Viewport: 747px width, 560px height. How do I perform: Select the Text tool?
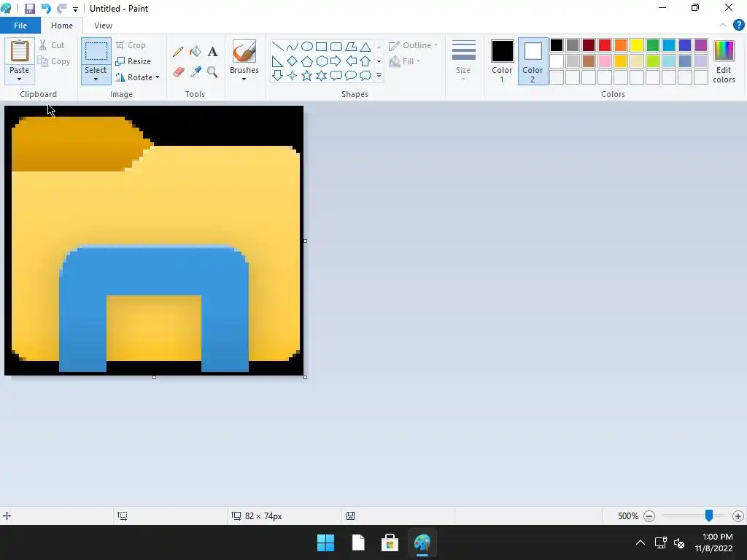[212, 52]
